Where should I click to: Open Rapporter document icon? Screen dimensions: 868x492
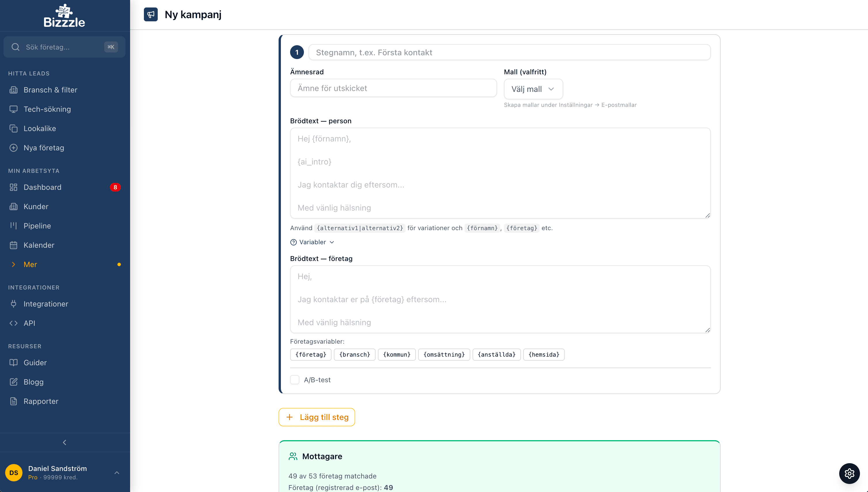pyautogui.click(x=14, y=401)
